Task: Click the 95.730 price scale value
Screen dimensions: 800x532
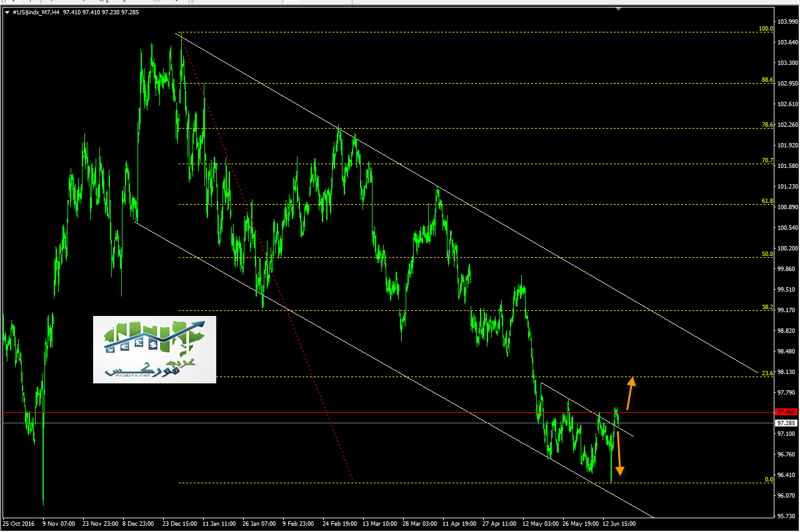Action: 786,516
